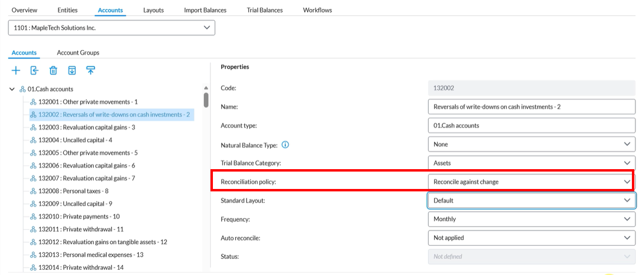
Task: Expand the Frequency dropdown set to Monthly
Action: coord(531,219)
